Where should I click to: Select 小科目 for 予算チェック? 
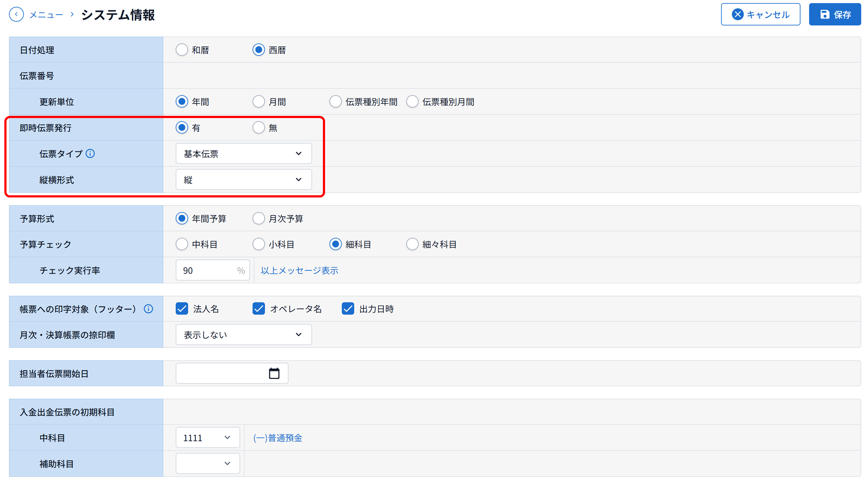259,244
